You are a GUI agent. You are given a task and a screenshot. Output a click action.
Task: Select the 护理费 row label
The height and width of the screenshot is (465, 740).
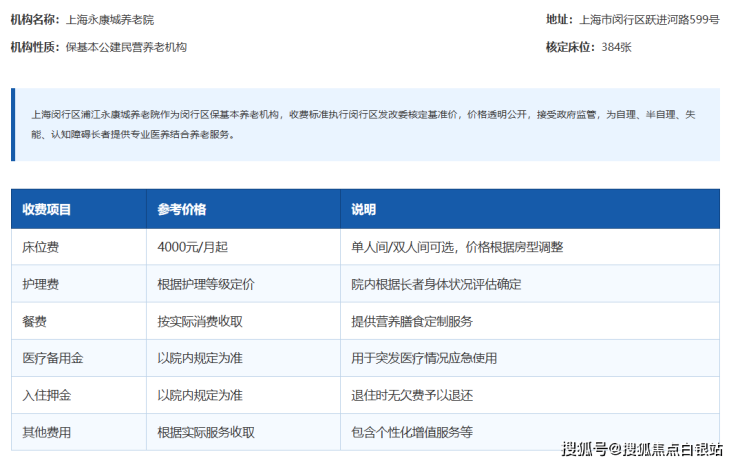(41, 284)
